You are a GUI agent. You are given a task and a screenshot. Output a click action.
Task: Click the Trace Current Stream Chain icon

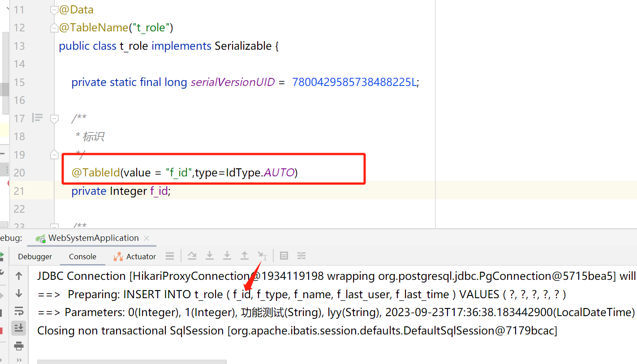[x=301, y=256]
